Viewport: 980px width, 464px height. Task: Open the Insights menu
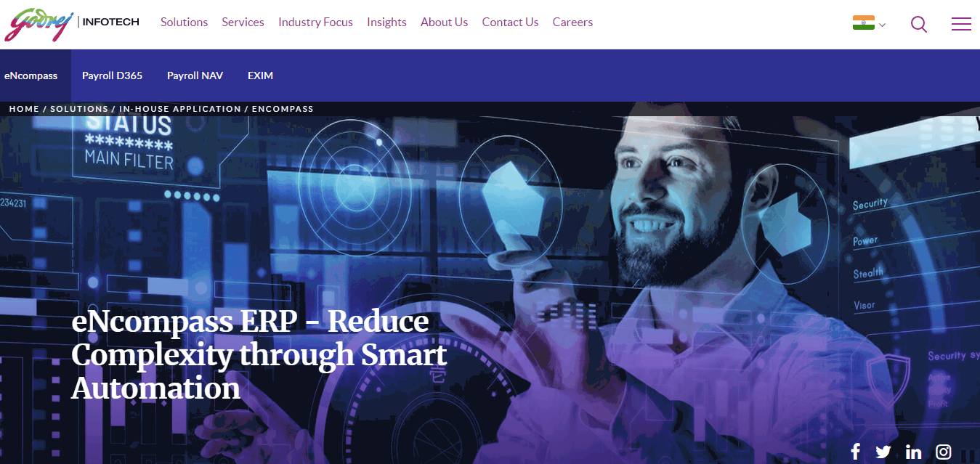coord(386,23)
